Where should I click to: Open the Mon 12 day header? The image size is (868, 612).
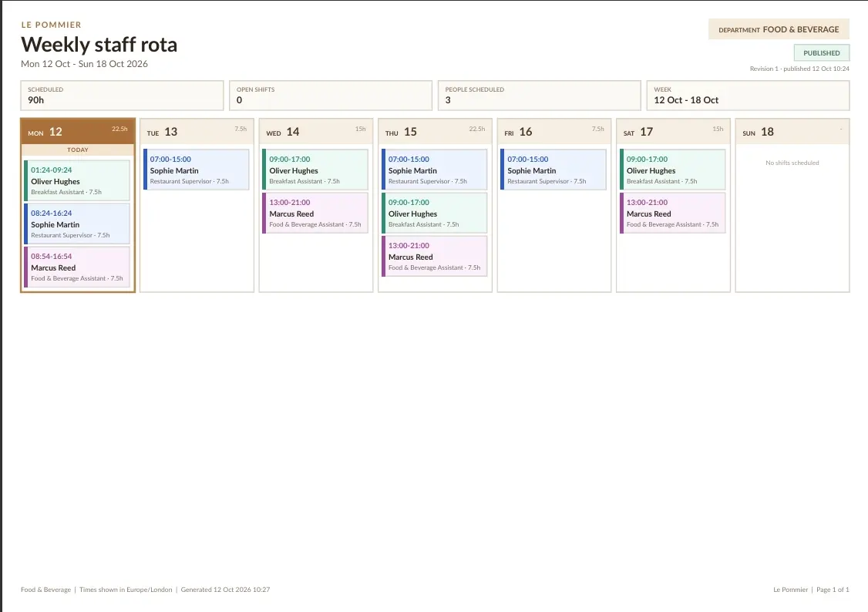pos(78,132)
